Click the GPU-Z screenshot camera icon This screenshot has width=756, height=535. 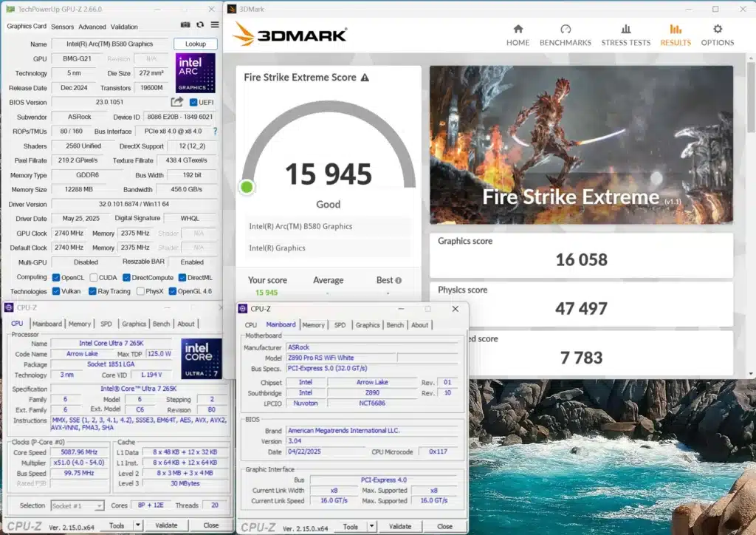185,25
